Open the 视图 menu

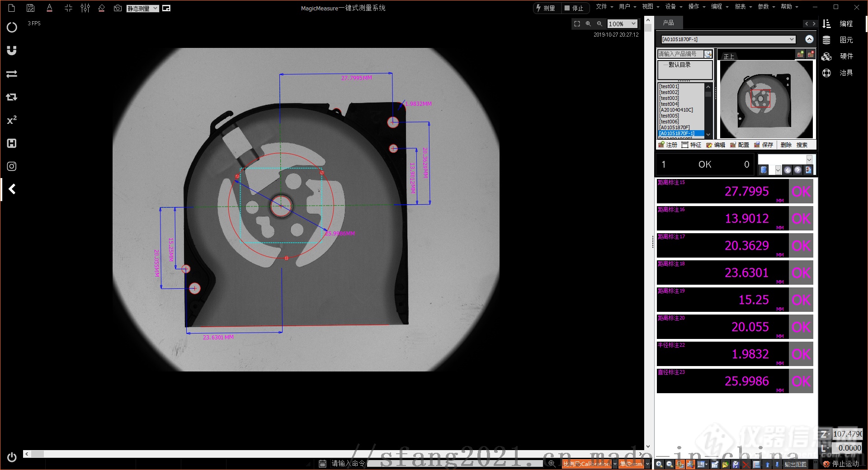pos(650,7)
